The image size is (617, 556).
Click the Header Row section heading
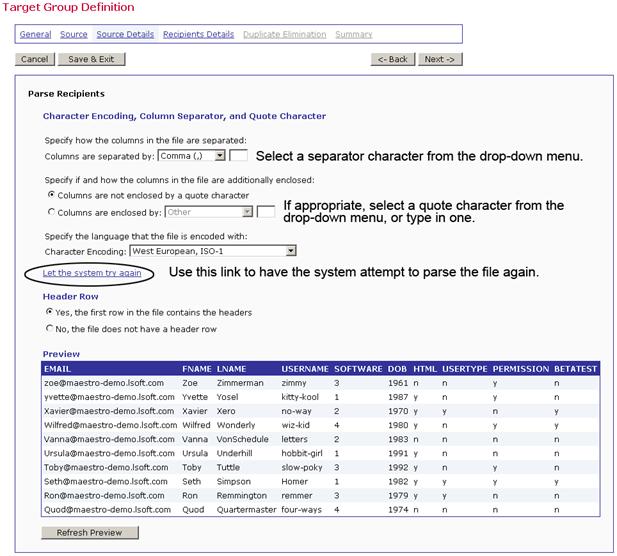(70, 296)
